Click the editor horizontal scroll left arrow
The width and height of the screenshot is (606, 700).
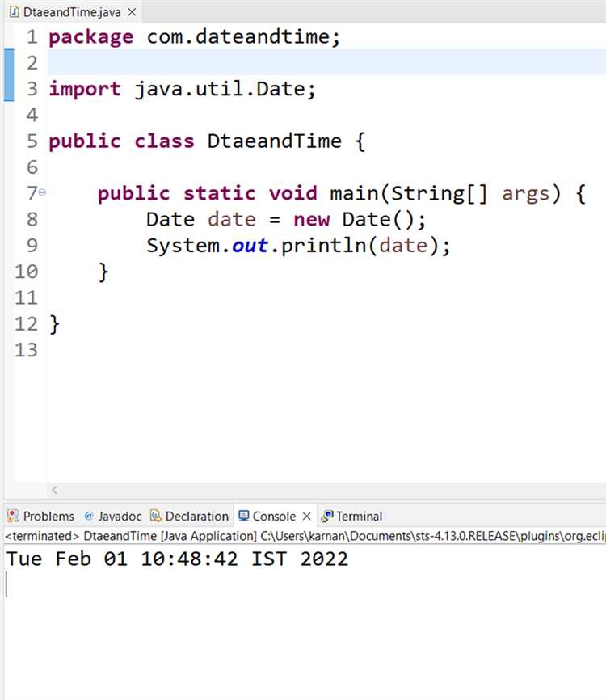[54, 490]
